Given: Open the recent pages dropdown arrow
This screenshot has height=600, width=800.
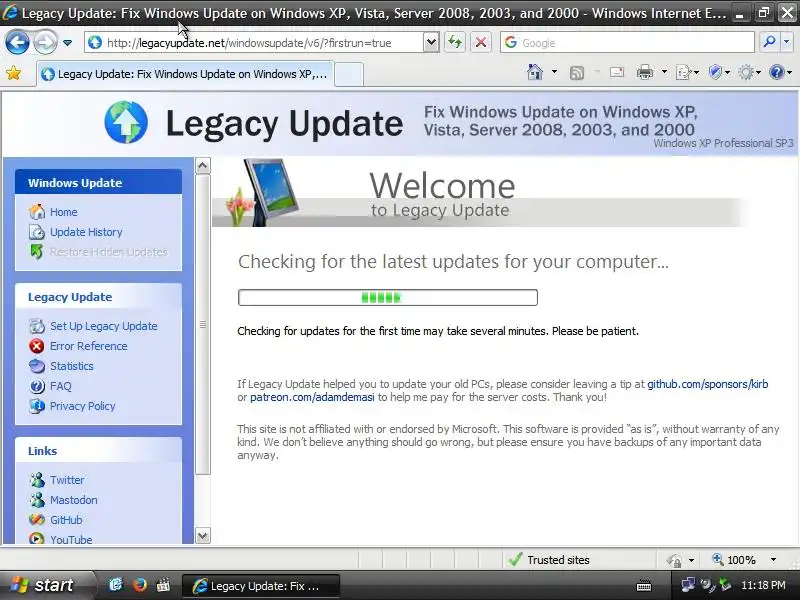Looking at the screenshot, I should 67,43.
